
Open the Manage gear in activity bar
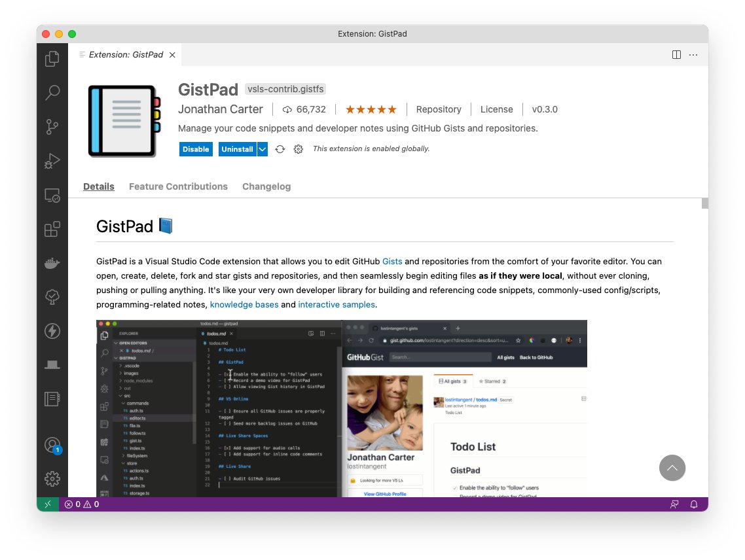52,479
